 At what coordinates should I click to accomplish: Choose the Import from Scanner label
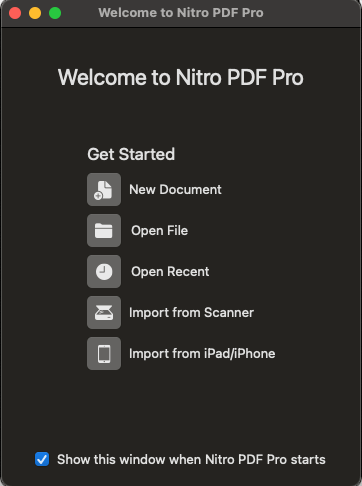tap(191, 312)
